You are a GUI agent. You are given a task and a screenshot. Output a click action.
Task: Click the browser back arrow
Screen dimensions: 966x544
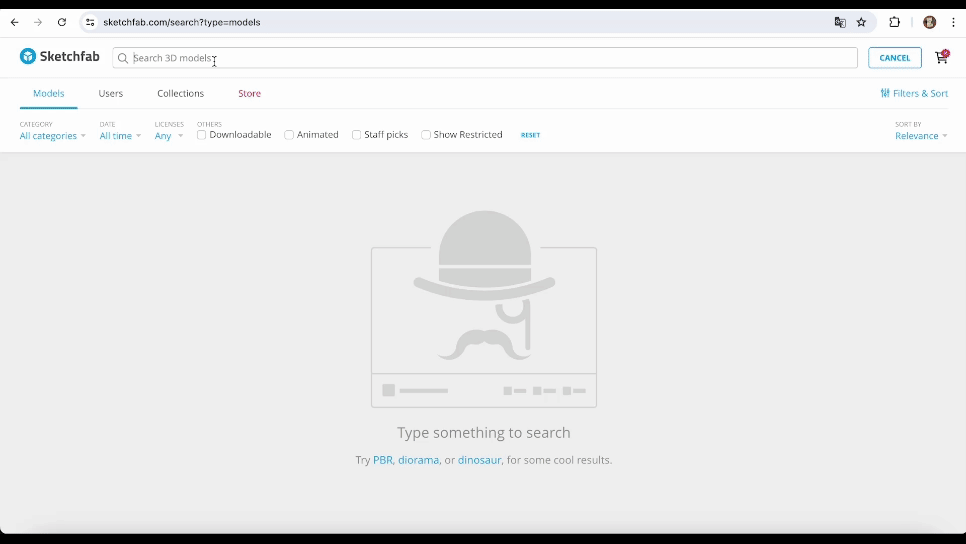(15, 22)
